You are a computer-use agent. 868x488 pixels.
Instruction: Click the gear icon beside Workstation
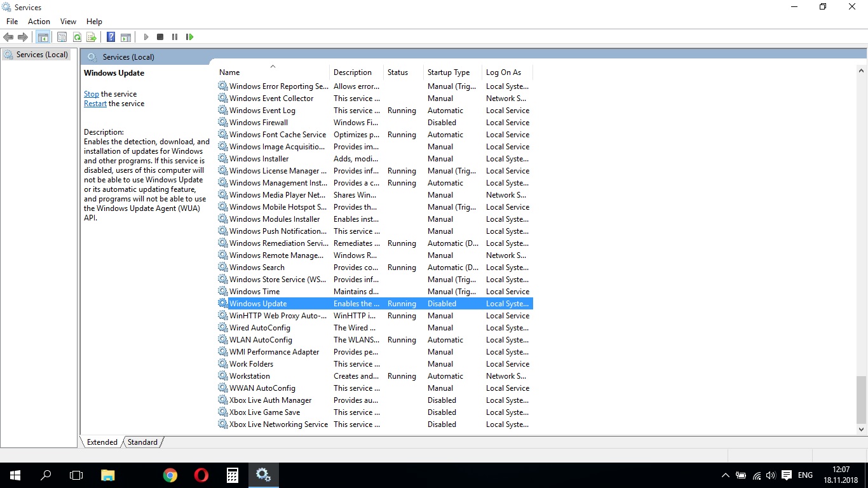(223, 376)
